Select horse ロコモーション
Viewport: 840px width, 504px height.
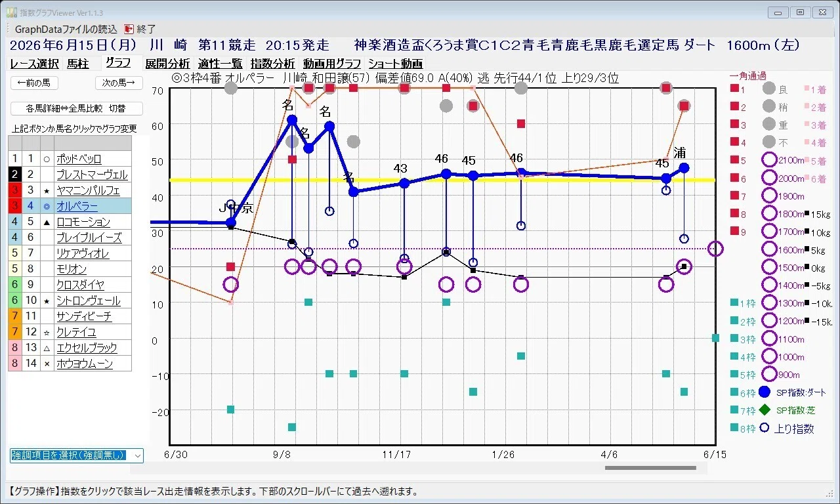pyautogui.click(x=83, y=222)
